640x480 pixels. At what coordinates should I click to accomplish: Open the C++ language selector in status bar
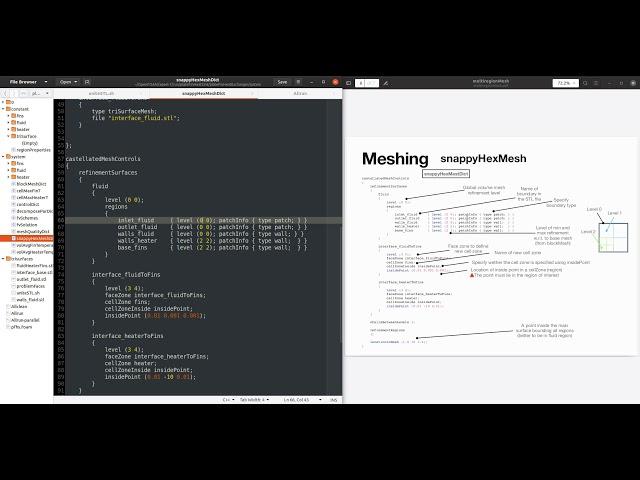[228, 400]
